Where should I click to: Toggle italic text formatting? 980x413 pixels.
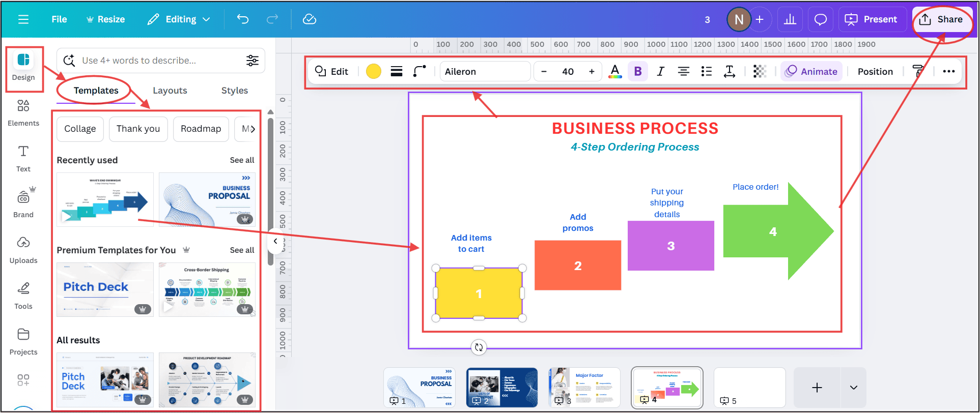[660, 72]
